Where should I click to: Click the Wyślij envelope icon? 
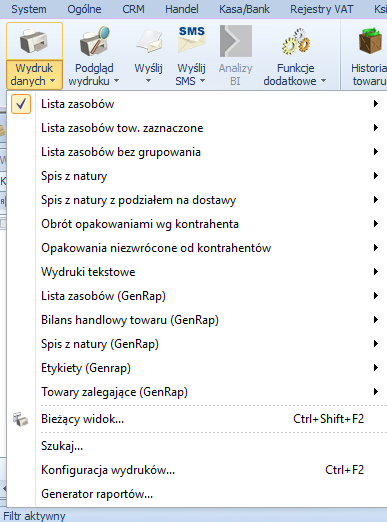click(149, 41)
